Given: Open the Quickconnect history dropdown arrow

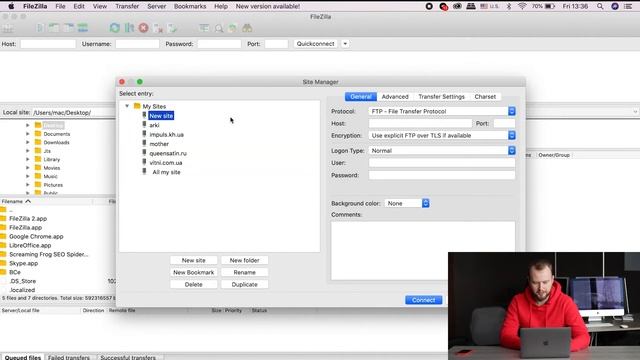Looking at the screenshot, I should coord(345,44).
